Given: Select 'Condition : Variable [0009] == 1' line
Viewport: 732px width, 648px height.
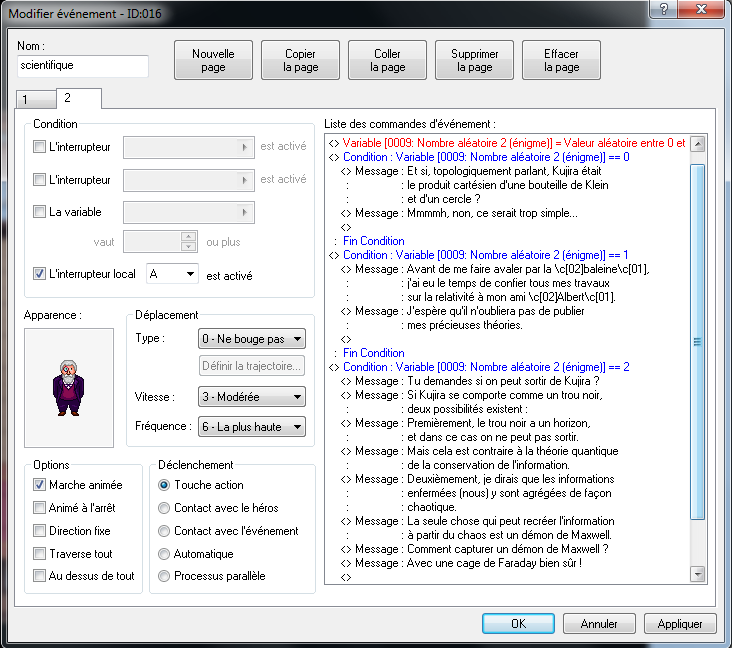Looking at the screenshot, I should [x=479, y=255].
